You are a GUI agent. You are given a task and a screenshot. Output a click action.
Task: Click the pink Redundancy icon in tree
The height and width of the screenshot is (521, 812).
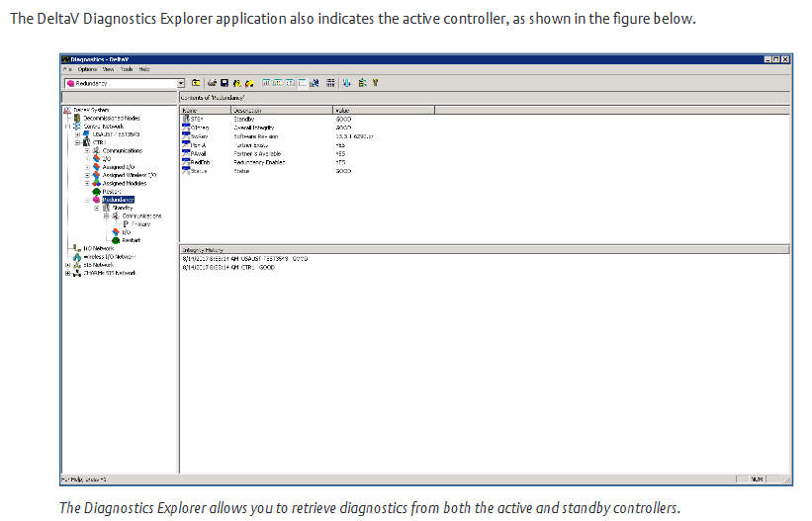[96, 200]
